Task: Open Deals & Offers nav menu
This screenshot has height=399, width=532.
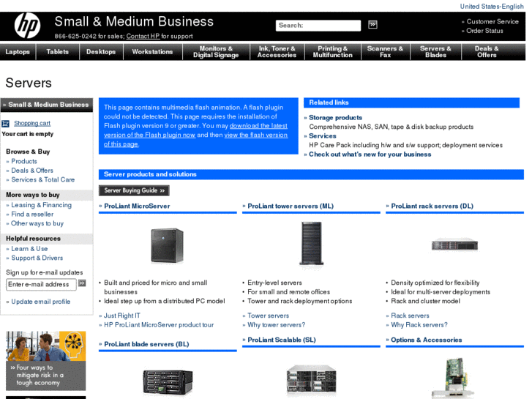Action: tap(487, 52)
